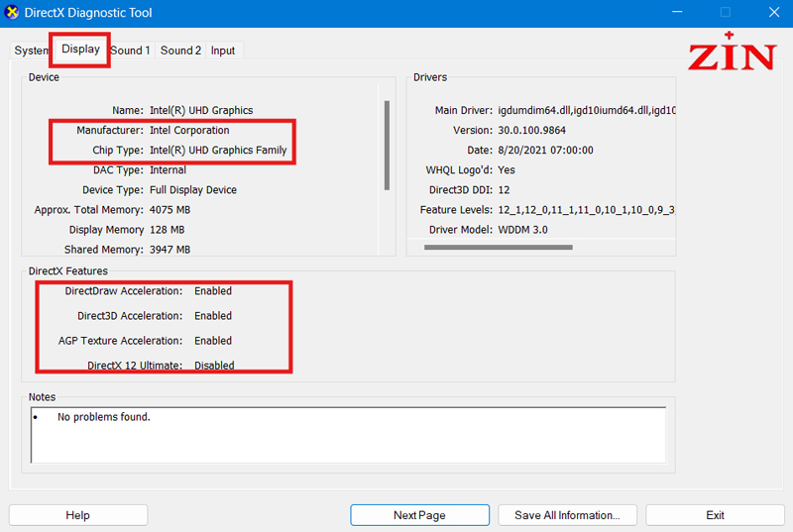Viewport: 793px width, 532px height.
Task: Click total memory value 4075 MB
Action: click(170, 210)
